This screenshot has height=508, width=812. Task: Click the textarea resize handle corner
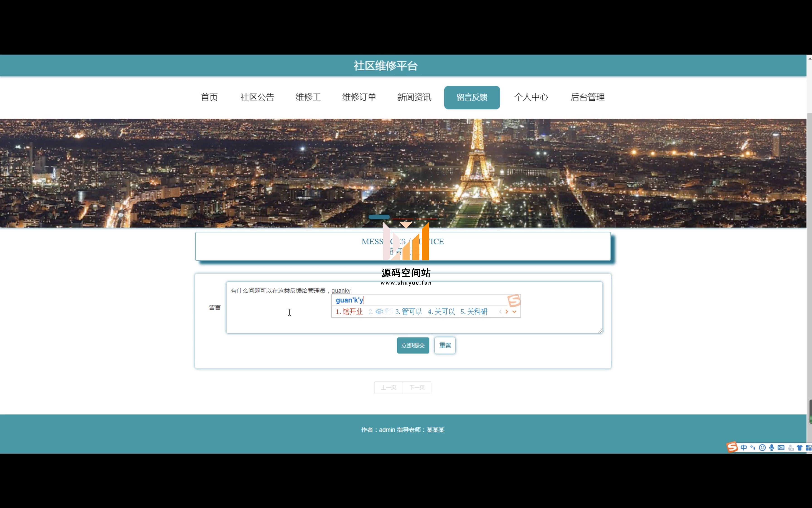600,331
